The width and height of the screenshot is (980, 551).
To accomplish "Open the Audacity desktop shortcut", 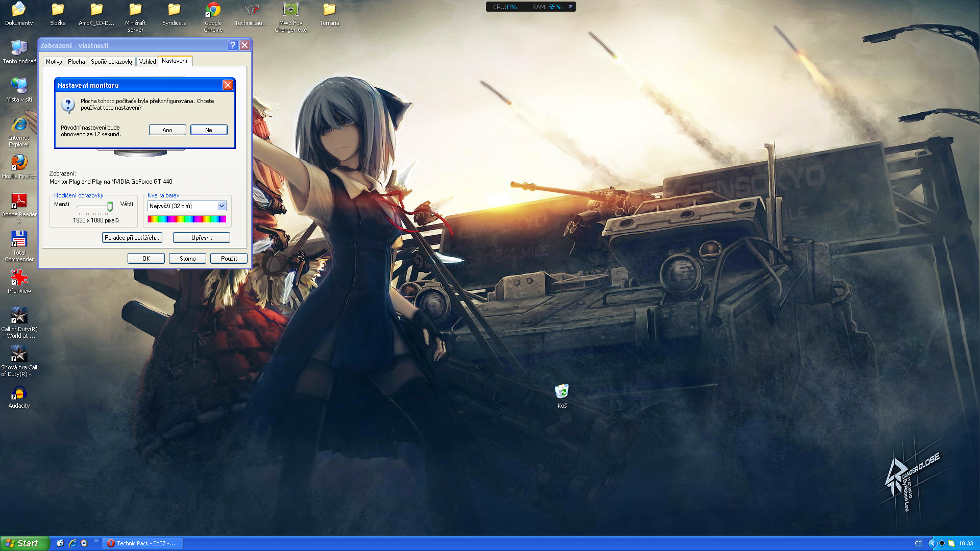I will [x=19, y=393].
